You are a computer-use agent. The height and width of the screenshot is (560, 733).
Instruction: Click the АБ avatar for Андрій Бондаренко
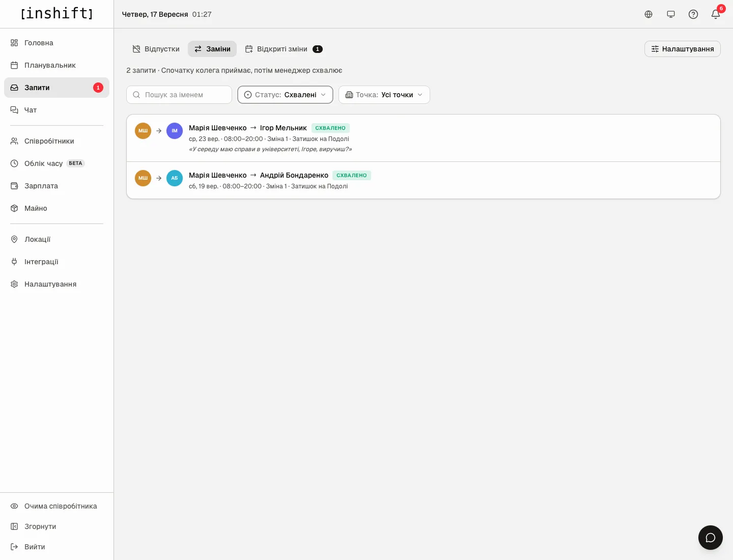pyautogui.click(x=175, y=178)
